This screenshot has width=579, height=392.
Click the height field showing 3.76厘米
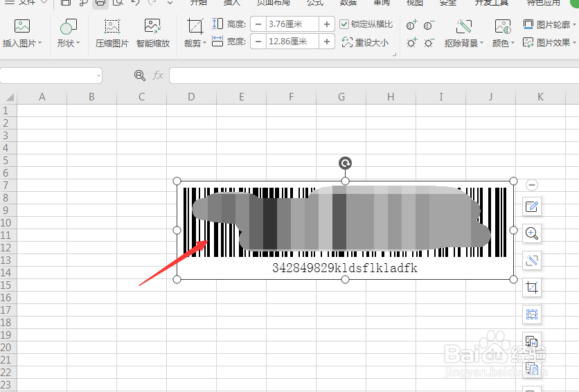click(x=292, y=24)
